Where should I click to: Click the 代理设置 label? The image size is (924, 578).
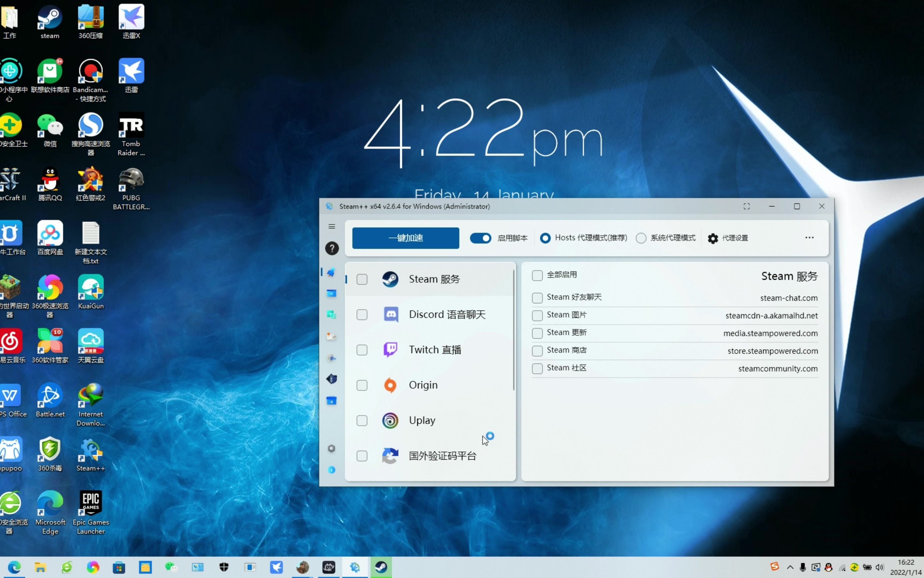click(x=735, y=238)
